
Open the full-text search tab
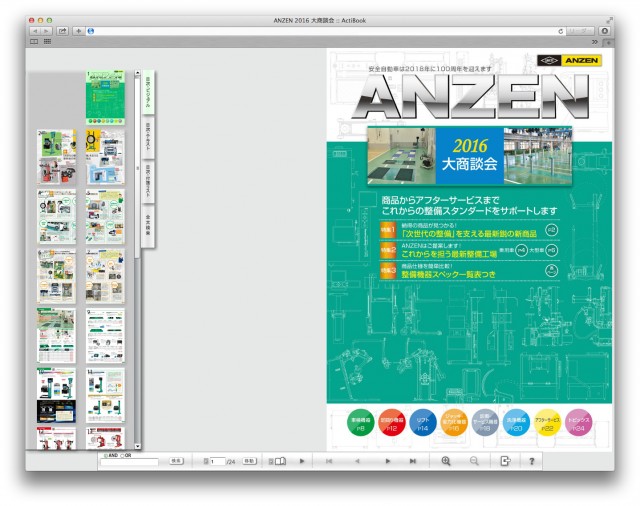(148, 225)
